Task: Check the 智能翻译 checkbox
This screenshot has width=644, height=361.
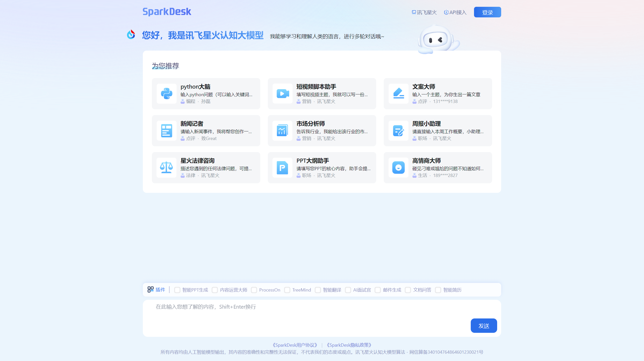Action: tap(318, 290)
